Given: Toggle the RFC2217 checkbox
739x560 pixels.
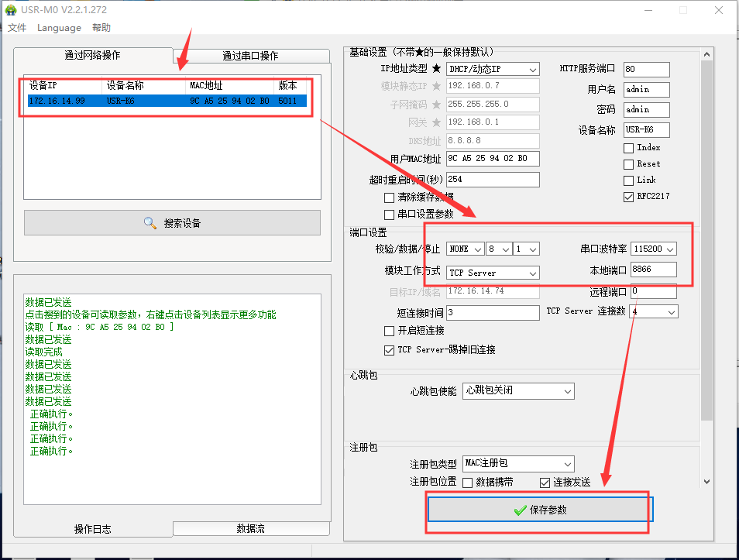Looking at the screenshot, I should tap(628, 197).
